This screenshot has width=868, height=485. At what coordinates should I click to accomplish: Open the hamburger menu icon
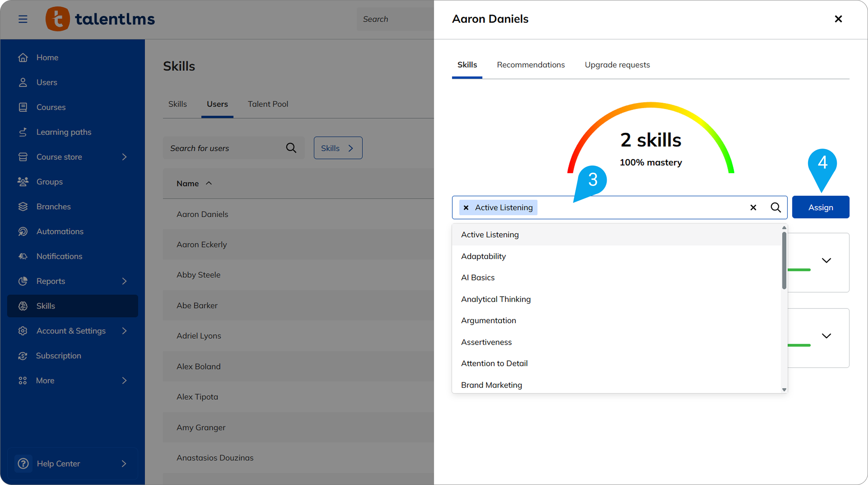(x=23, y=19)
